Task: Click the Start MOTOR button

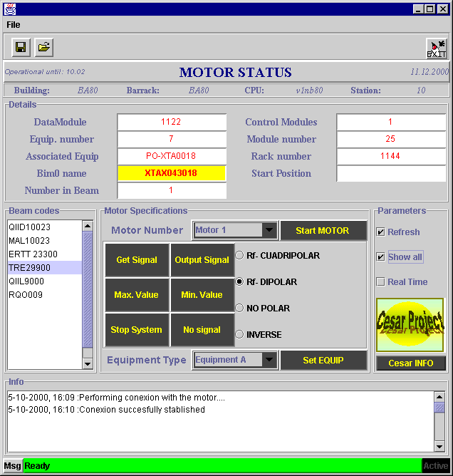Action: (x=323, y=231)
